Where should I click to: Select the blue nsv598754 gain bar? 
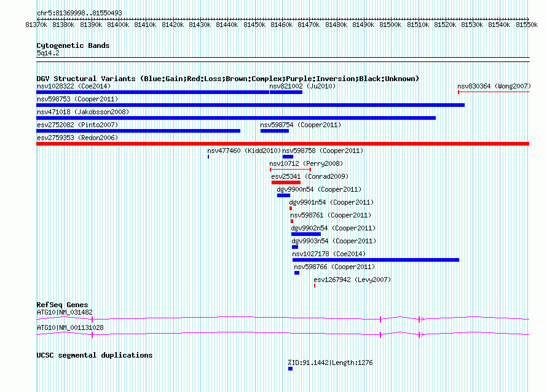coord(275,131)
